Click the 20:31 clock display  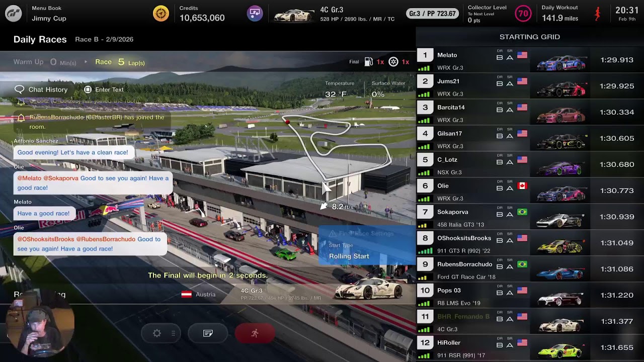point(627,10)
